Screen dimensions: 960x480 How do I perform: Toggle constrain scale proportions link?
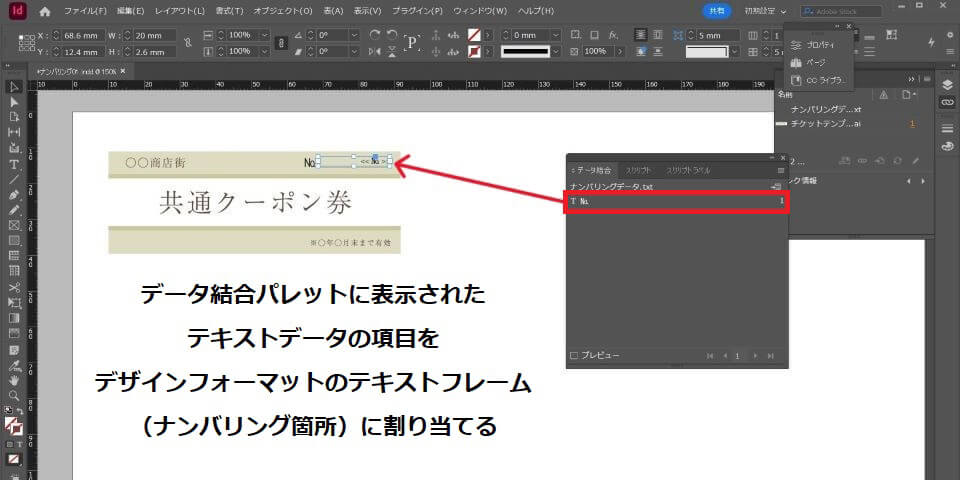click(282, 43)
